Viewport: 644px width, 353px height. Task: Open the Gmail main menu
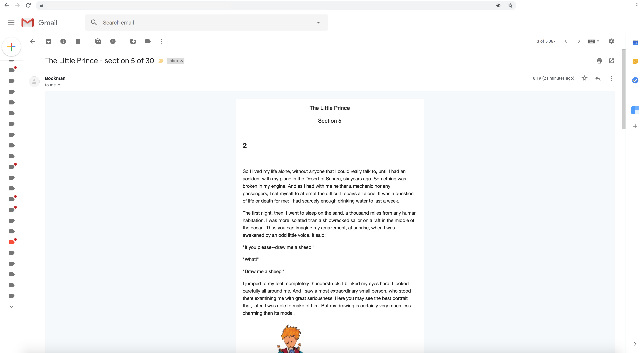point(11,22)
